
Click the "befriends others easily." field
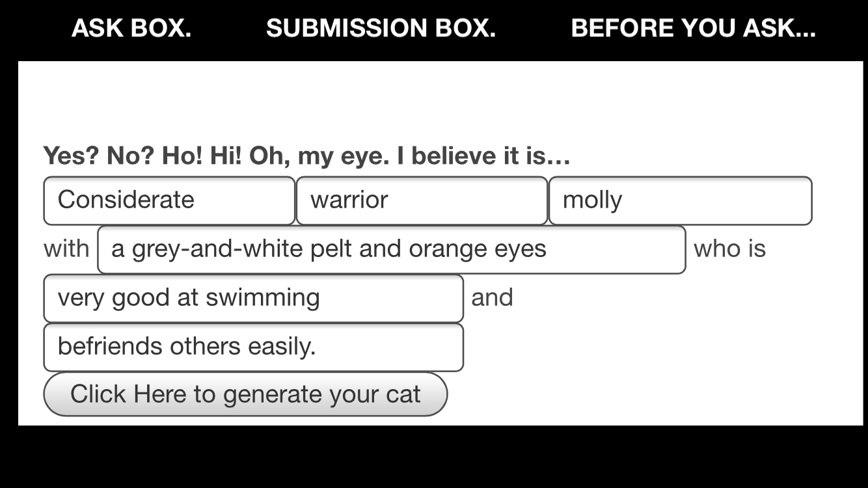pos(253,347)
